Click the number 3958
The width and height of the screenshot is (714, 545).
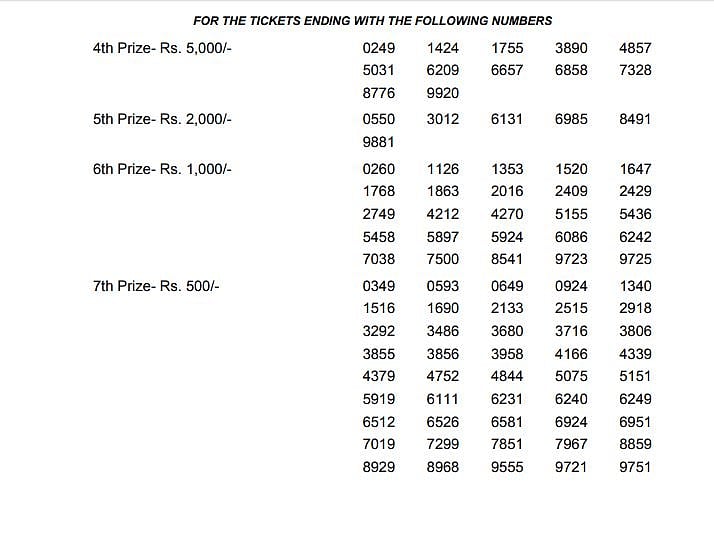507,354
